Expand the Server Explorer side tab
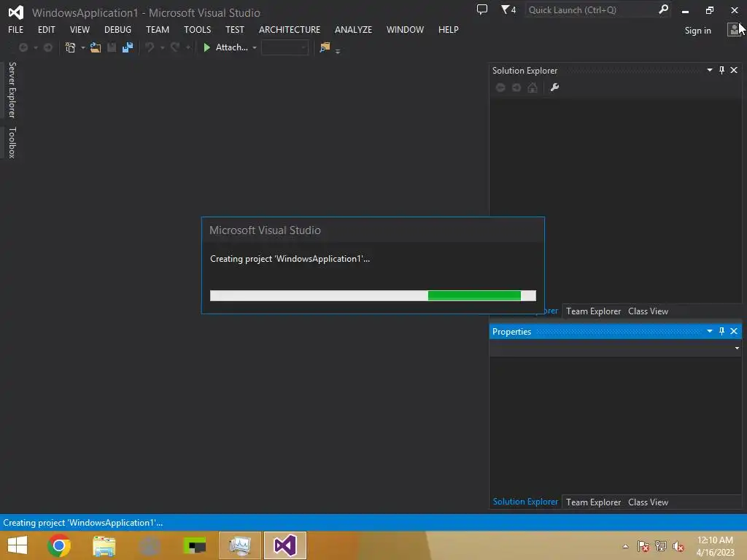 tap(12, 90)
